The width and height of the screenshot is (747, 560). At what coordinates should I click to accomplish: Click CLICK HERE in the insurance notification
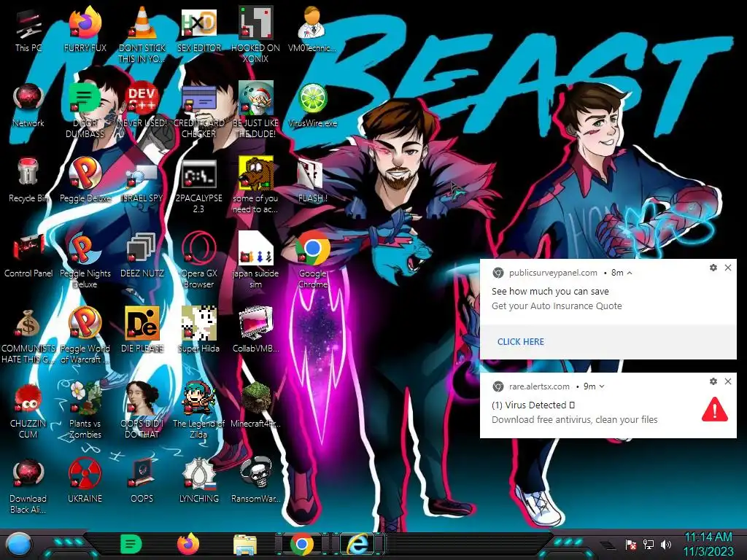(x=520, y=341)
